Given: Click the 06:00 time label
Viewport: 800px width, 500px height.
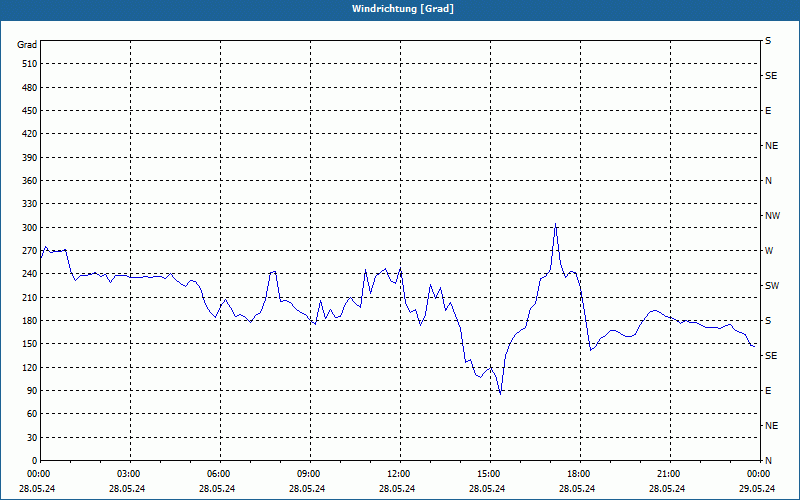Looking at the screenshot, I should [x=220, y=474].
